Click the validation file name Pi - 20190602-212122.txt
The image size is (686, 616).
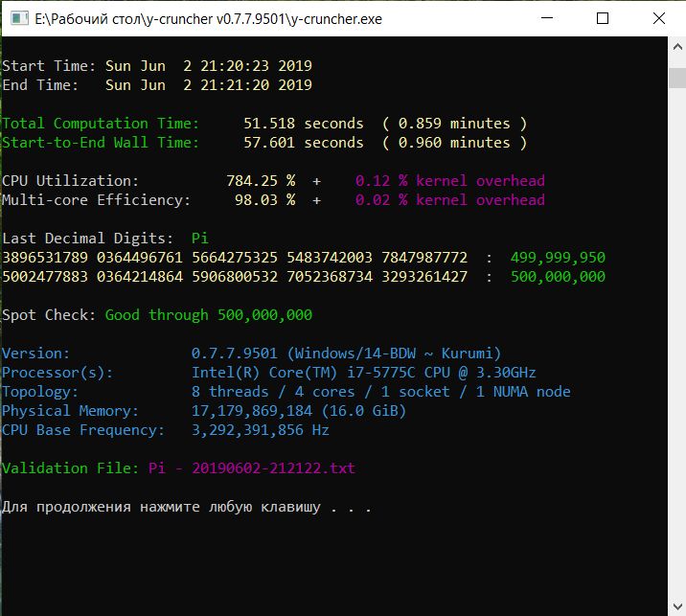251,468
